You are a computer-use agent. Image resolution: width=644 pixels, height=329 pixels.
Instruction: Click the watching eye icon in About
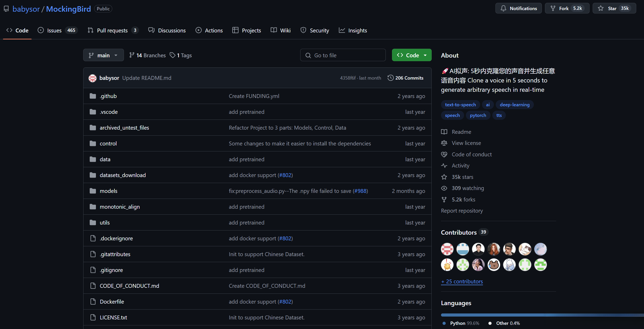444,188
